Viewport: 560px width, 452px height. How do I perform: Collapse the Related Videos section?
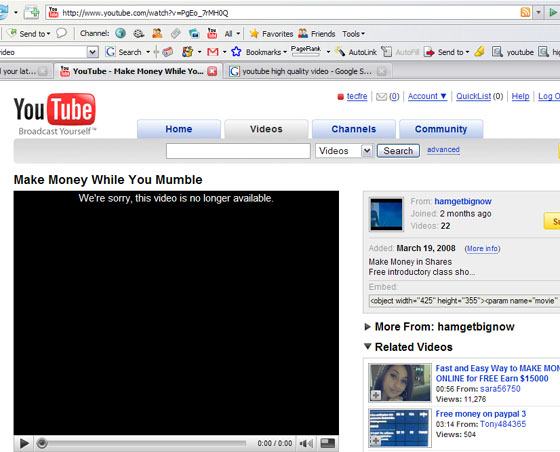click(x=368, y=346)
